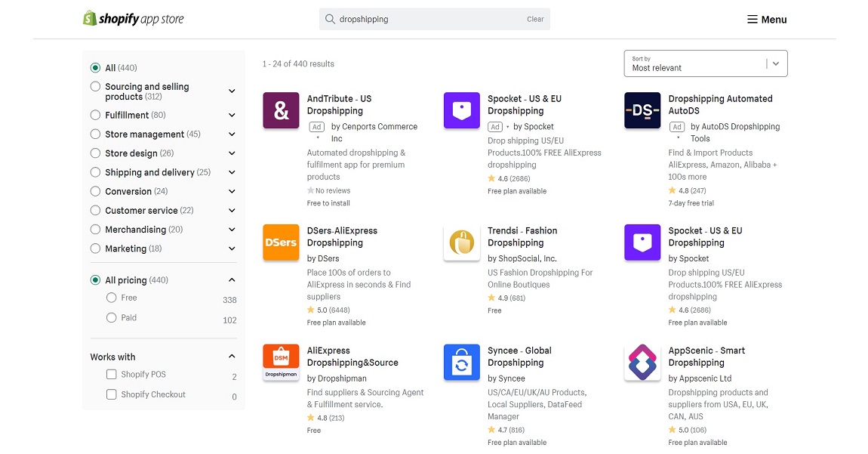This screenshot has width=868, height=454.
Task: Collapse the Works with section
Action: click(232, 356)
